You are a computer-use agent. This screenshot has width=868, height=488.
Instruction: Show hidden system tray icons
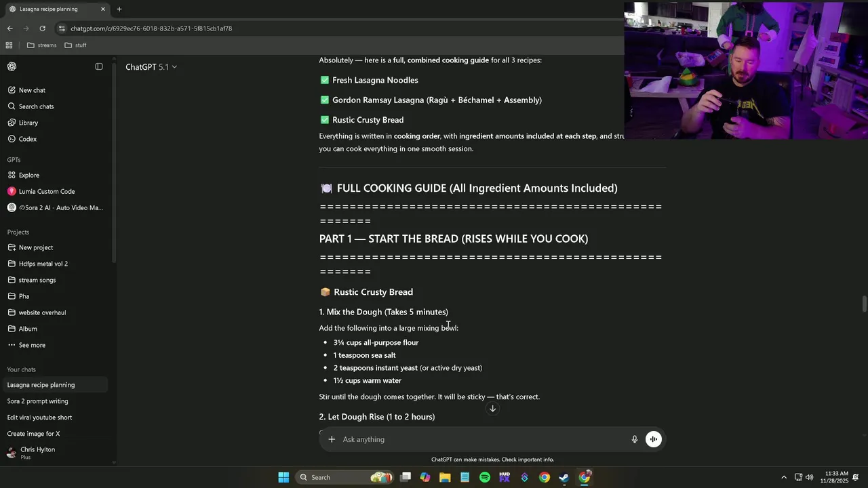[x=784, y=477]
